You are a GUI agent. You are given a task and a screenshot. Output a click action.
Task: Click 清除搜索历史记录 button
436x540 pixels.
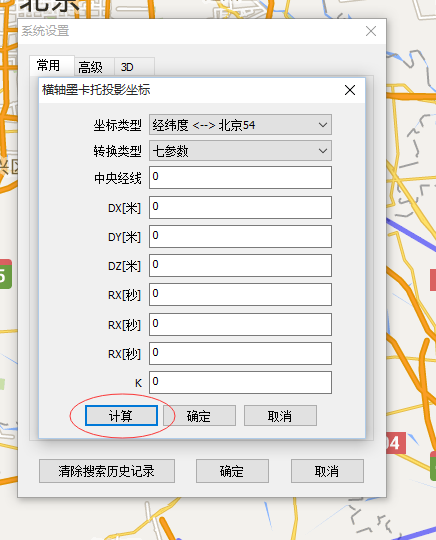click(x=107, y=471)
